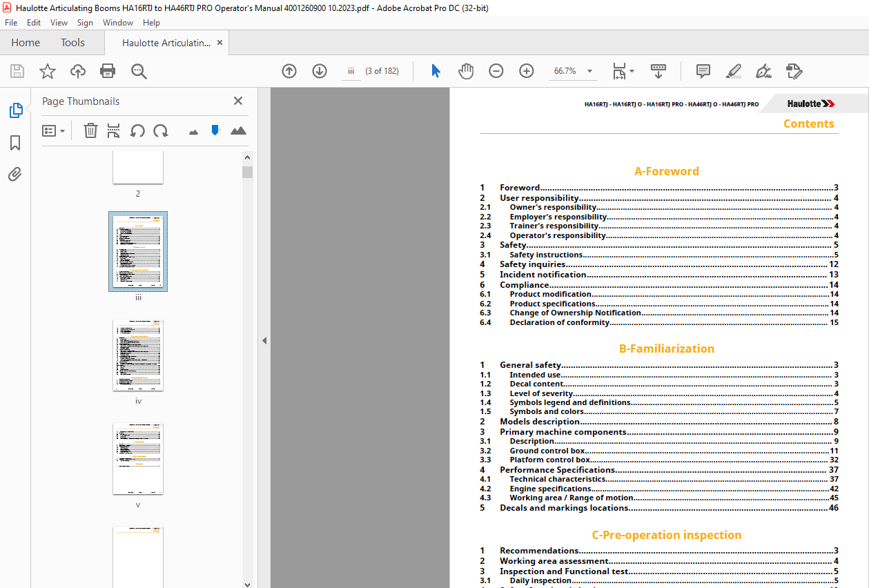The image size is (869, 588).
Task: Save the file with the floppy disk icon
Action: (17, 71)
